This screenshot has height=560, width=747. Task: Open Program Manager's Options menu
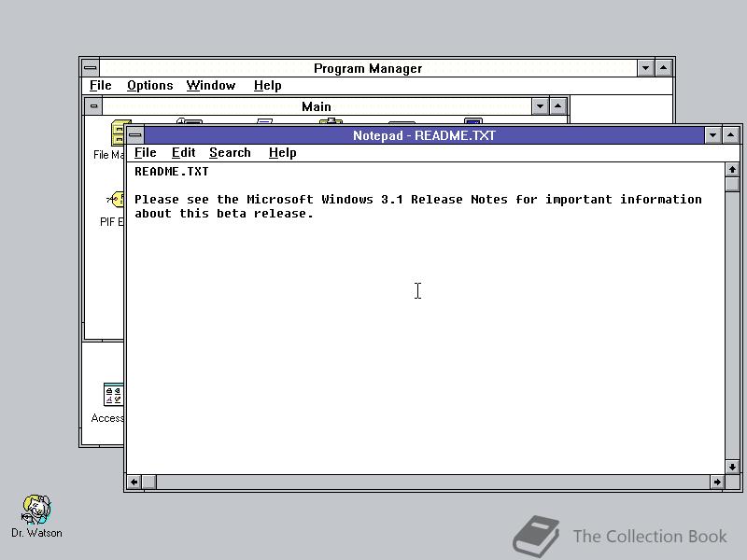click(x=149, y=86)
